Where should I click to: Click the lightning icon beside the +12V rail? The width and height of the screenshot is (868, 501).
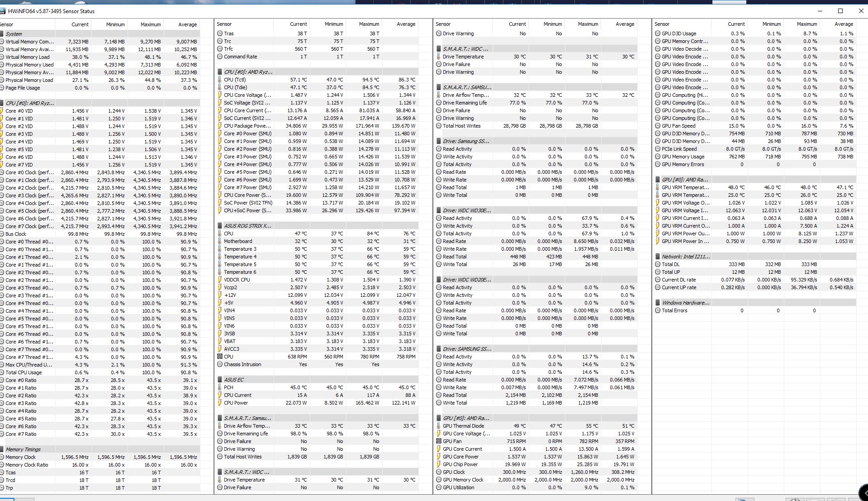pyautogui.click(x=220, y=295)
